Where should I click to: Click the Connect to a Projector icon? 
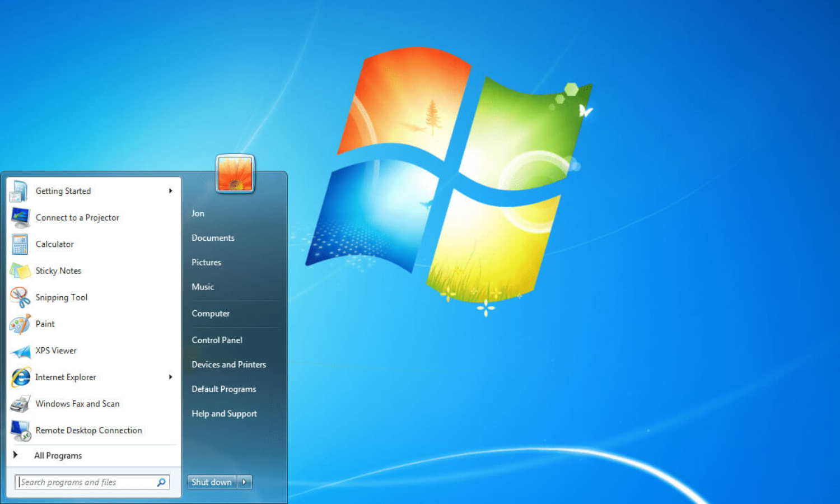click(20, 218)
